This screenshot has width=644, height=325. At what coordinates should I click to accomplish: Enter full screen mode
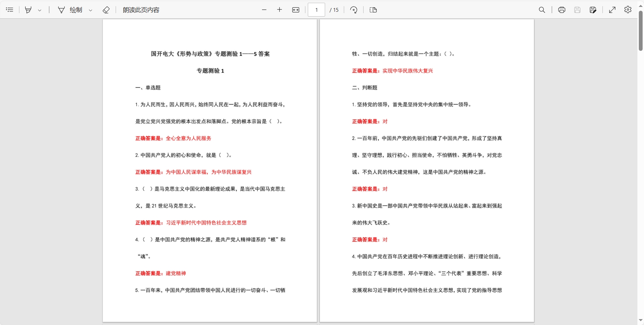[612, 10]
